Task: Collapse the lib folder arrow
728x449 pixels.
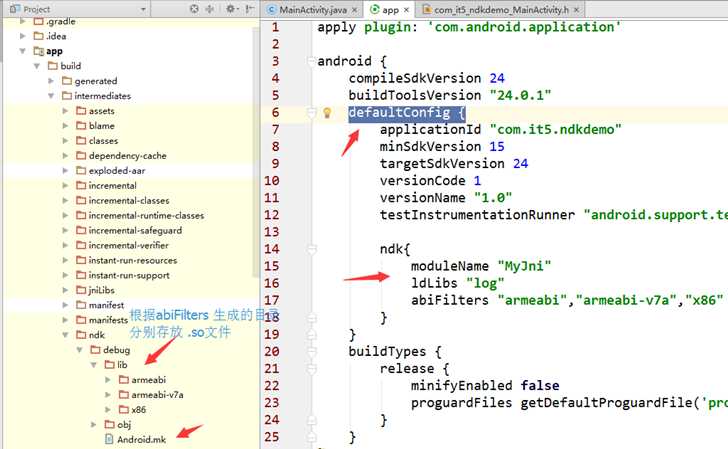Action: coord(93,364)
